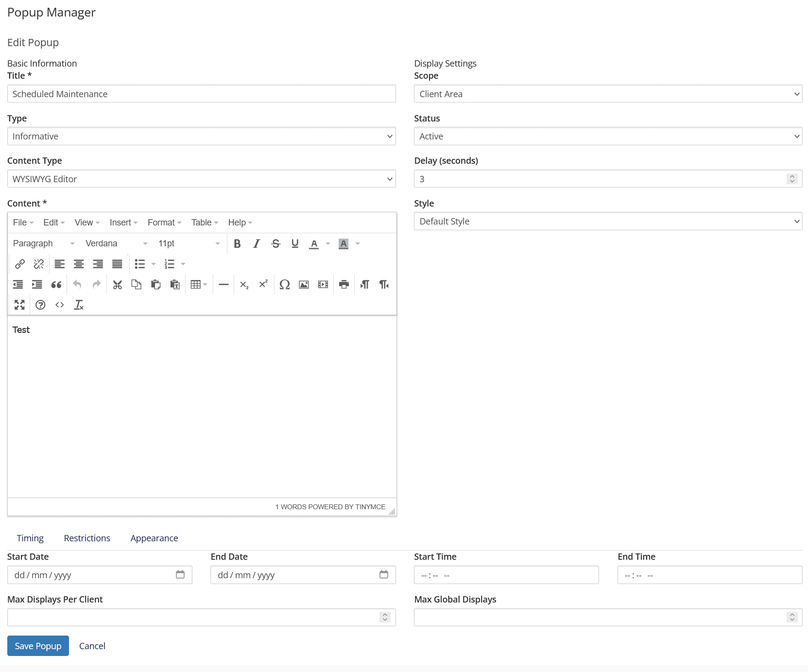Open the Verdana font family dropdown

click(116, 243)
